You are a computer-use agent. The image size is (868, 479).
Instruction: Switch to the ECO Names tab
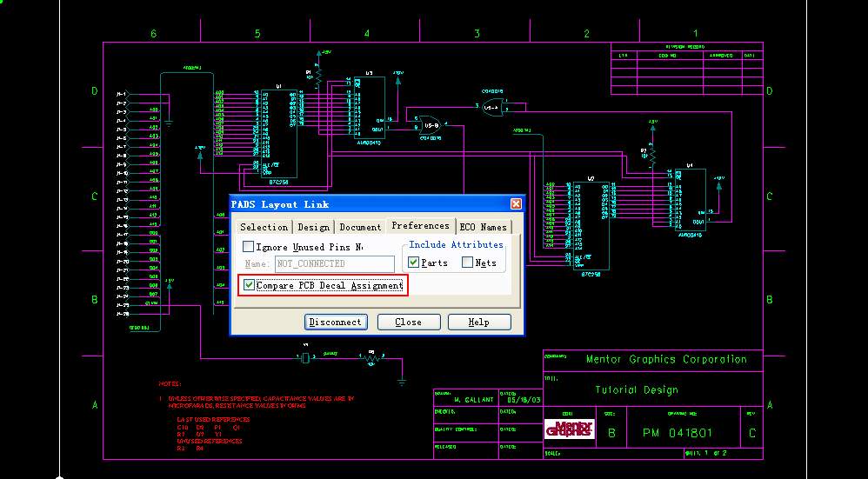click(483, 227)
